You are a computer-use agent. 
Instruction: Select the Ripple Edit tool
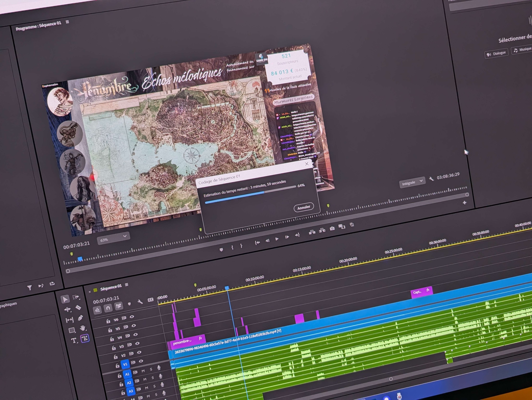pyautogui.click(x=67, y=310)
